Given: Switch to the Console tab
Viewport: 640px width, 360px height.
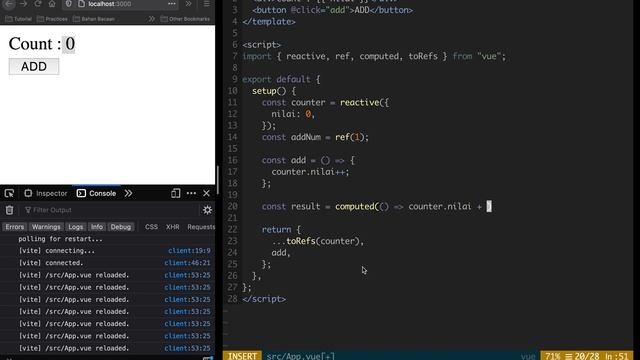Looking at the screenshot, I should (x=96, y=193).
